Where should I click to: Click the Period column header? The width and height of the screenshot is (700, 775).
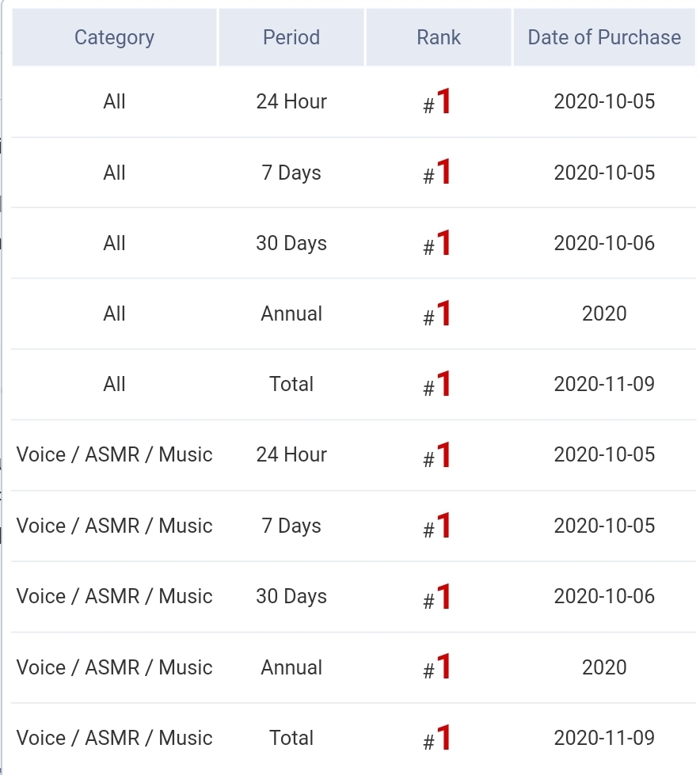pos(291,37)
